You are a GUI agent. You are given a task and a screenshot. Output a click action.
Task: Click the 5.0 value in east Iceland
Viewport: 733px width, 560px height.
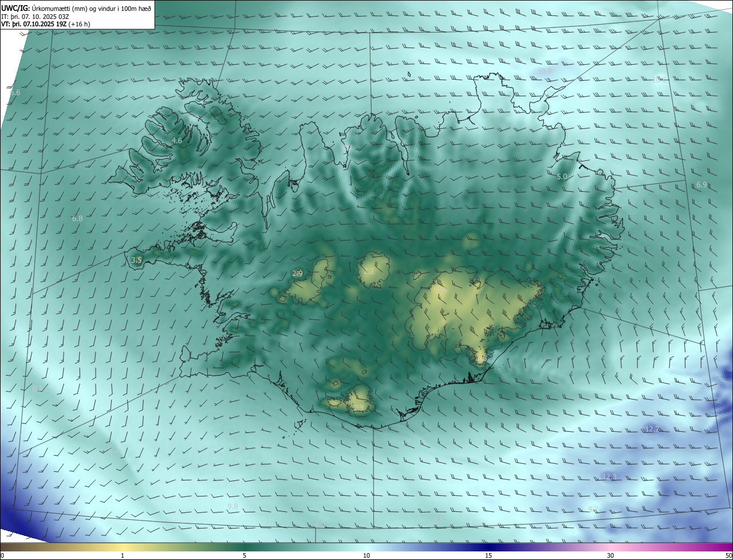(x=562, y=177)
